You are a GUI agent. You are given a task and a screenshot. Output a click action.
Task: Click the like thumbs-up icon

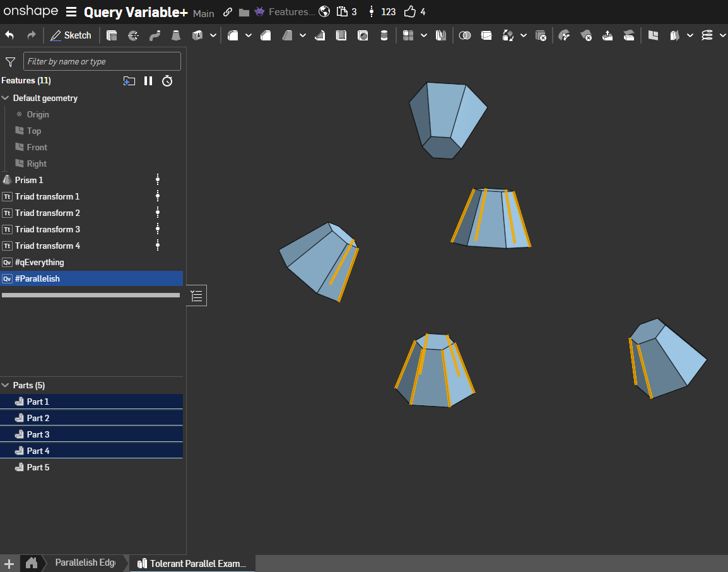pos(410,11)
